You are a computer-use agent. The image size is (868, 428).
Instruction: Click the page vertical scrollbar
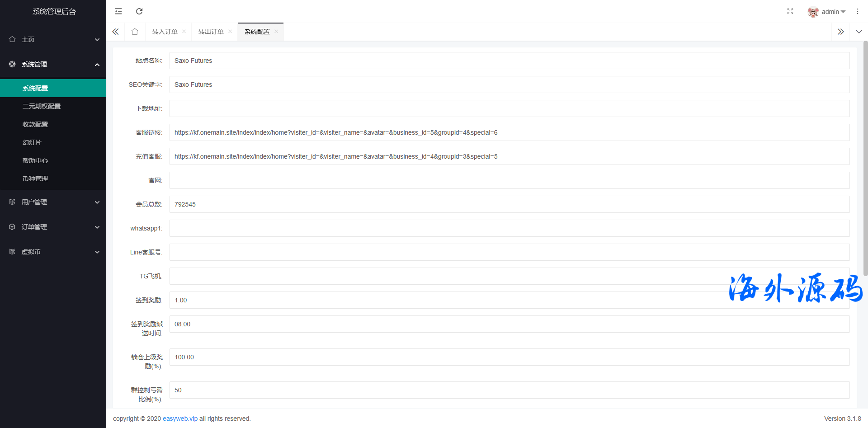(865, 158)
